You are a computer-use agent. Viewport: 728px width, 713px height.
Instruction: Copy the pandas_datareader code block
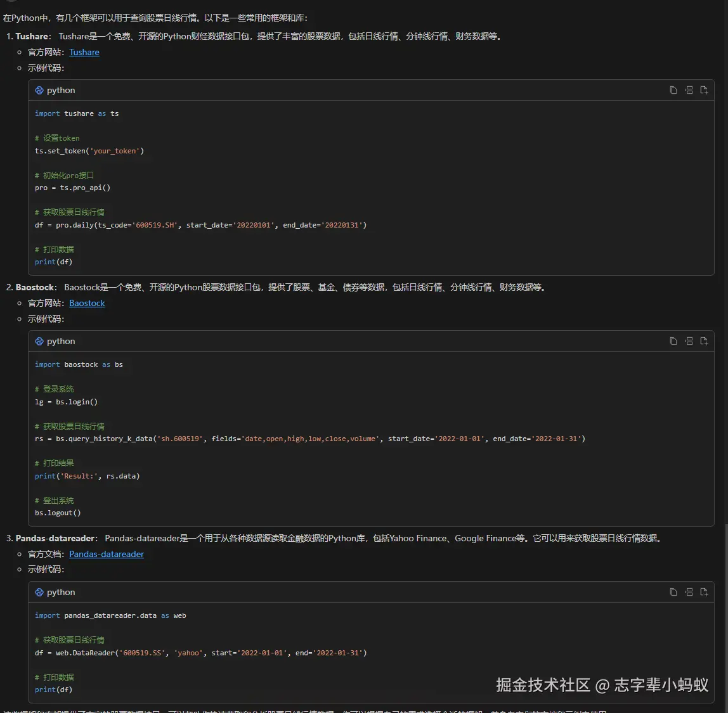tap(673, 592)
